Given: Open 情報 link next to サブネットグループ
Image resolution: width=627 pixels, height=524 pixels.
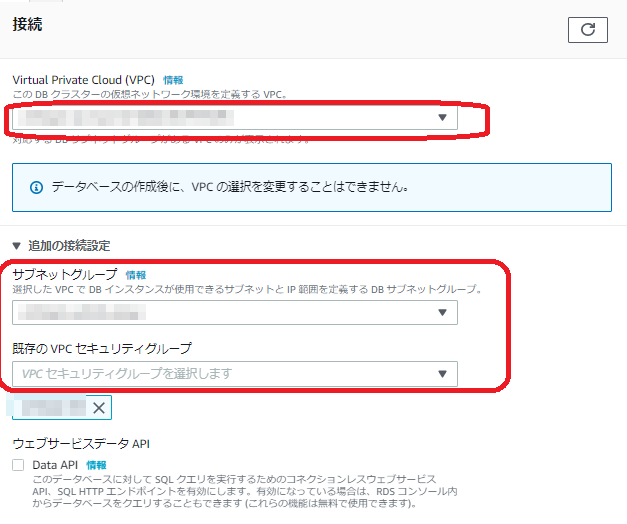Looking at the screenshot, I should click(x=136, y=275).
